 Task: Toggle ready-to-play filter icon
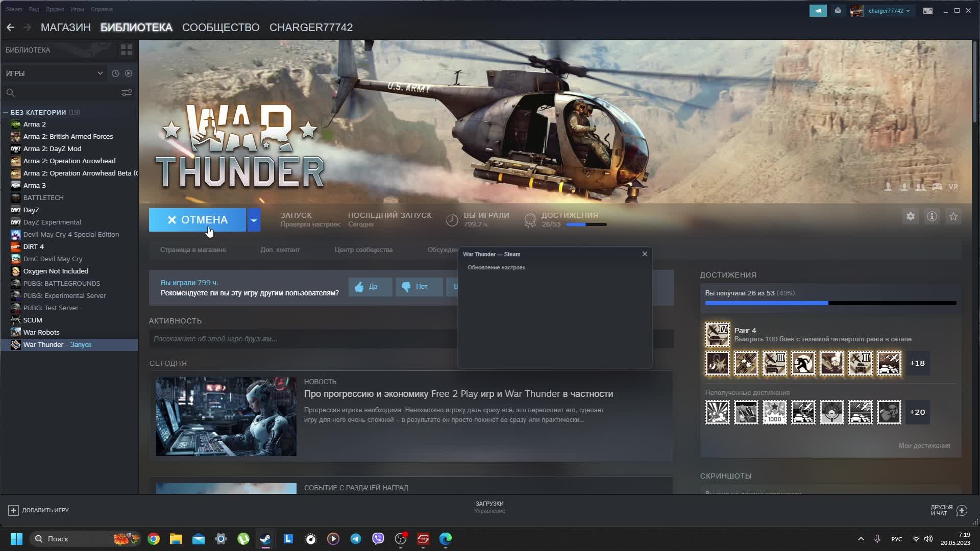coord(129,73)
